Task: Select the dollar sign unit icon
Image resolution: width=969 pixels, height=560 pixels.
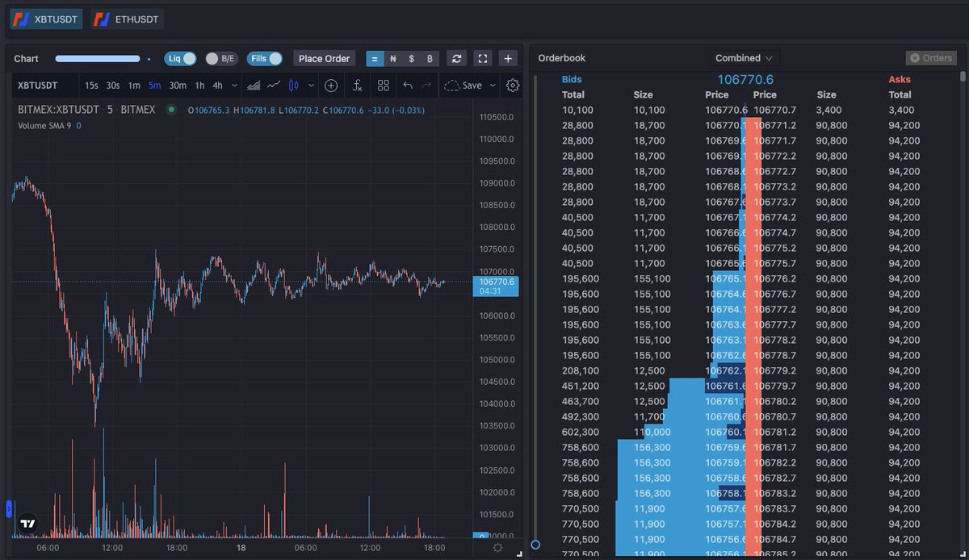Action: click(x=412, y=59)
